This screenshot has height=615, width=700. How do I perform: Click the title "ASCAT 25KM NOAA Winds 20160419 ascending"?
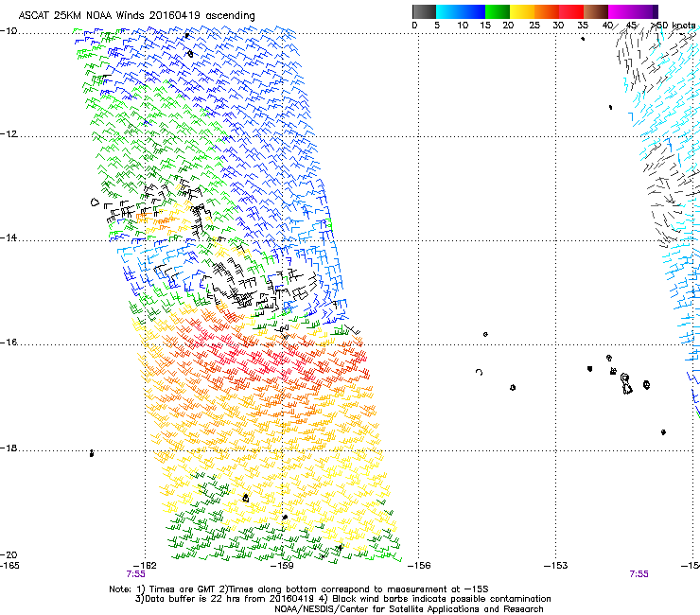tap(136, 16)
